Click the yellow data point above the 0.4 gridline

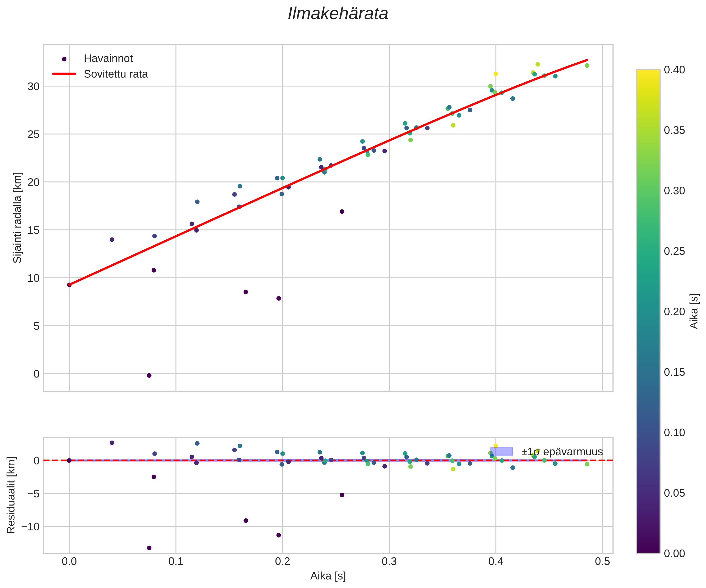495,74
